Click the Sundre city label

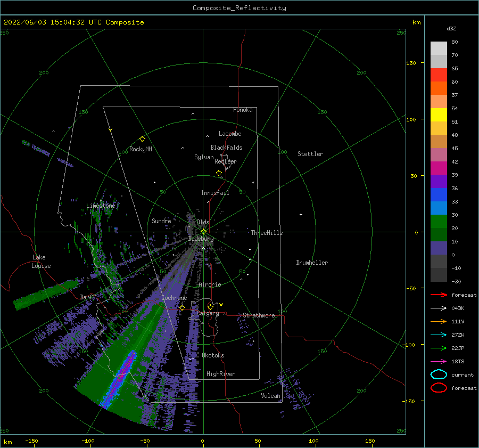[x=161, y=221]
